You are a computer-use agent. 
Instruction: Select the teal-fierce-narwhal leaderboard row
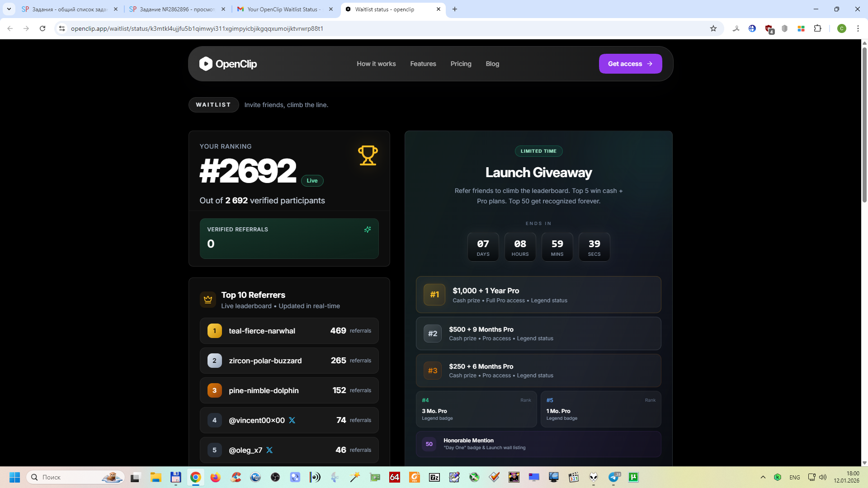[289, 331]
